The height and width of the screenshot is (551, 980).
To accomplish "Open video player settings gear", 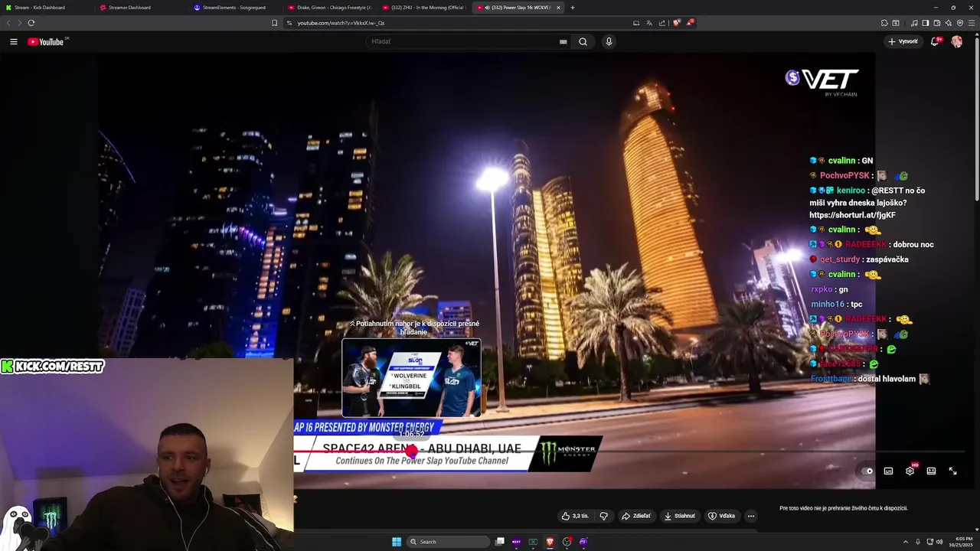I will tap(910, 471).
